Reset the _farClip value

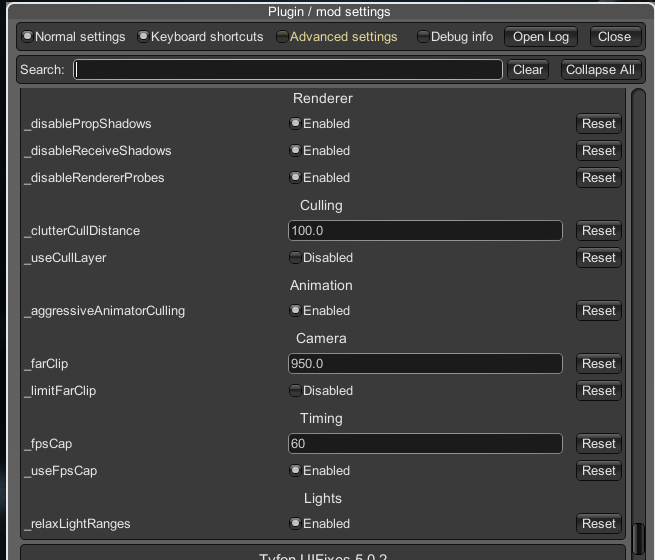(x=599, y=364)
